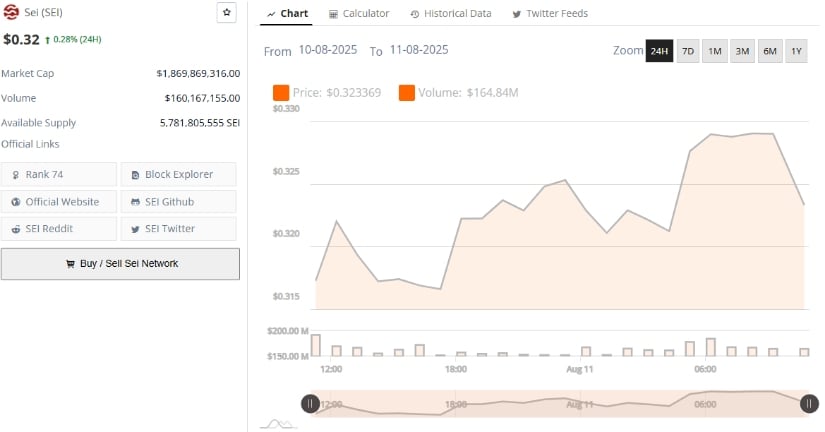
Task: Open the SEI Reddit link
Action: [x=58, y=228]
